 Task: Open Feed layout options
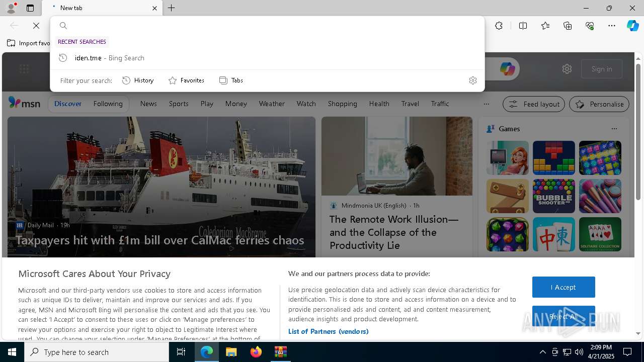pos(534,104)
